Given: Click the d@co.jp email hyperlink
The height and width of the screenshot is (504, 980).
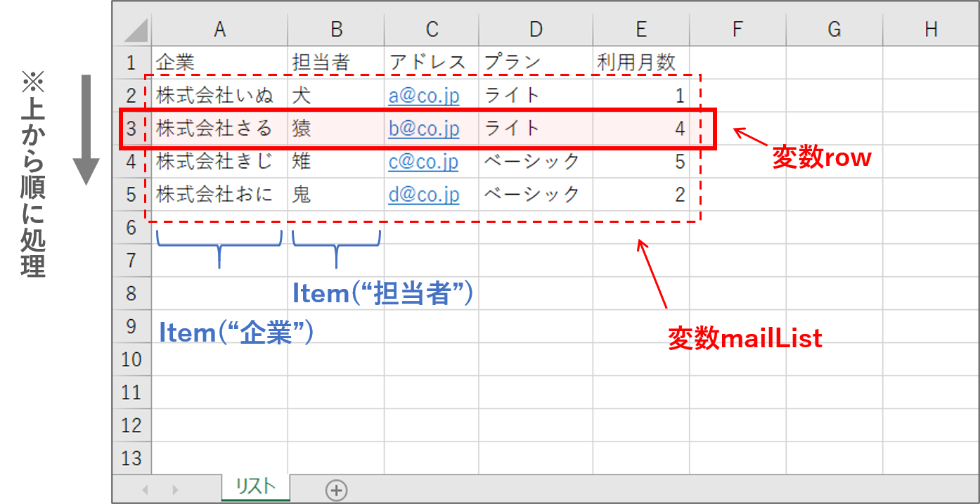Looking at the screenshot, I should pyautogui.click(x=423, y=195).
